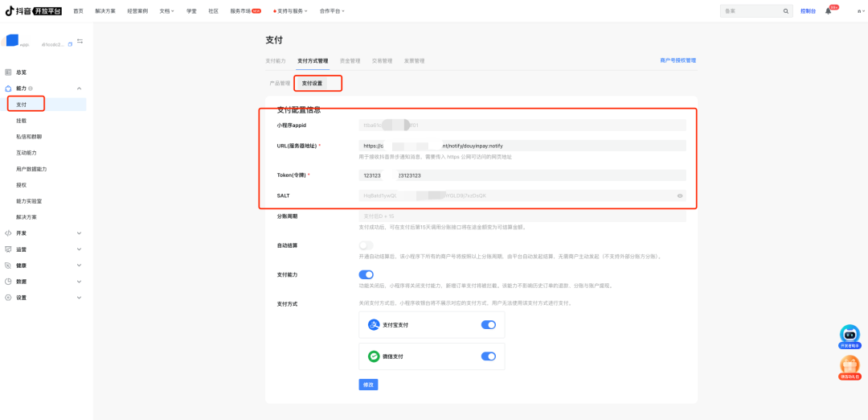
Task: Select the 产品管理 sub-tab
Action: (280, 84)
